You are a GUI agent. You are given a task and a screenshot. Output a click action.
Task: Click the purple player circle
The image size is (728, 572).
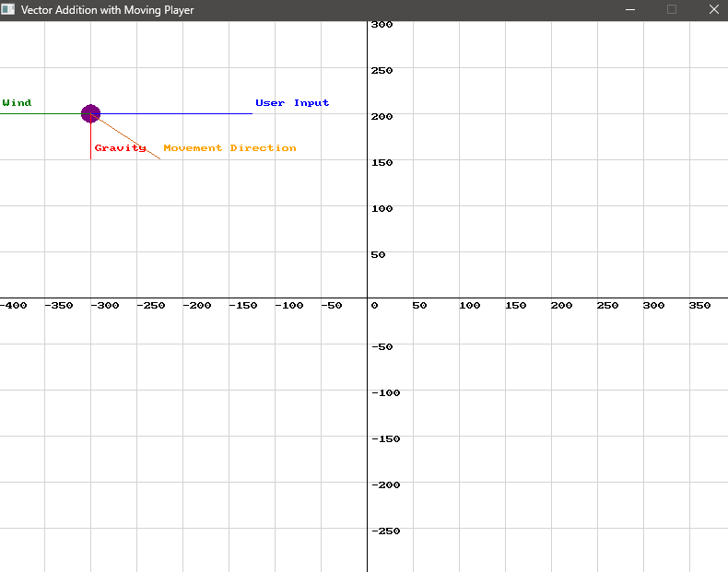(90, 113)
